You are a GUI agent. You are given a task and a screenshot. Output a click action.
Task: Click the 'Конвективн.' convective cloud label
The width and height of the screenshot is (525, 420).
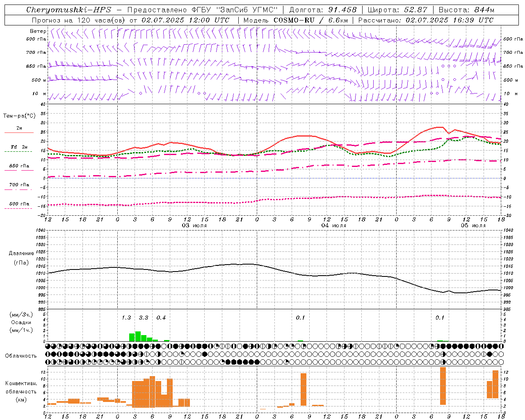(21, 383)
